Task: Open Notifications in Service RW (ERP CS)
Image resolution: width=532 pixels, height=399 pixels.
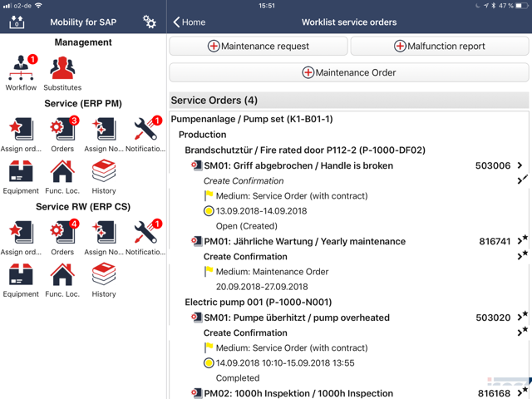Action: 145,238
